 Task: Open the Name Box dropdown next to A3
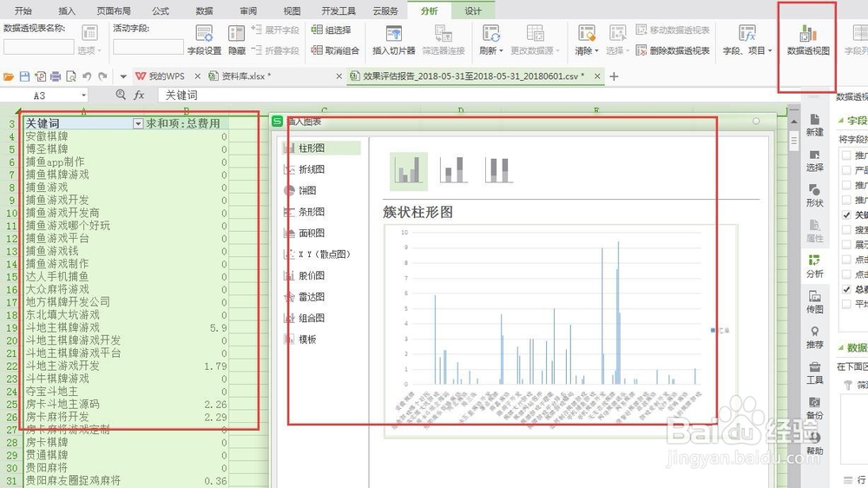click(83, 96)
